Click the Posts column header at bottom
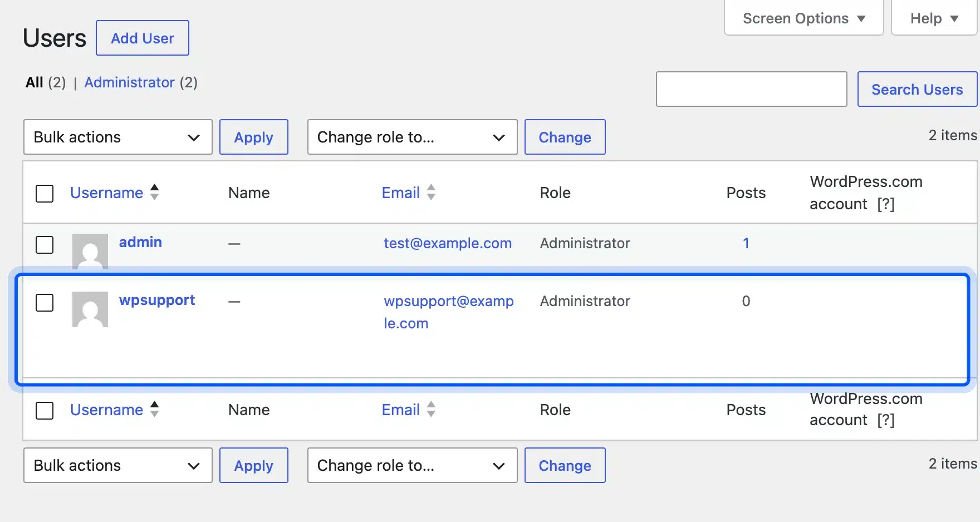Image resolution: width=980 pixels, height=522 pixels. 746,410
